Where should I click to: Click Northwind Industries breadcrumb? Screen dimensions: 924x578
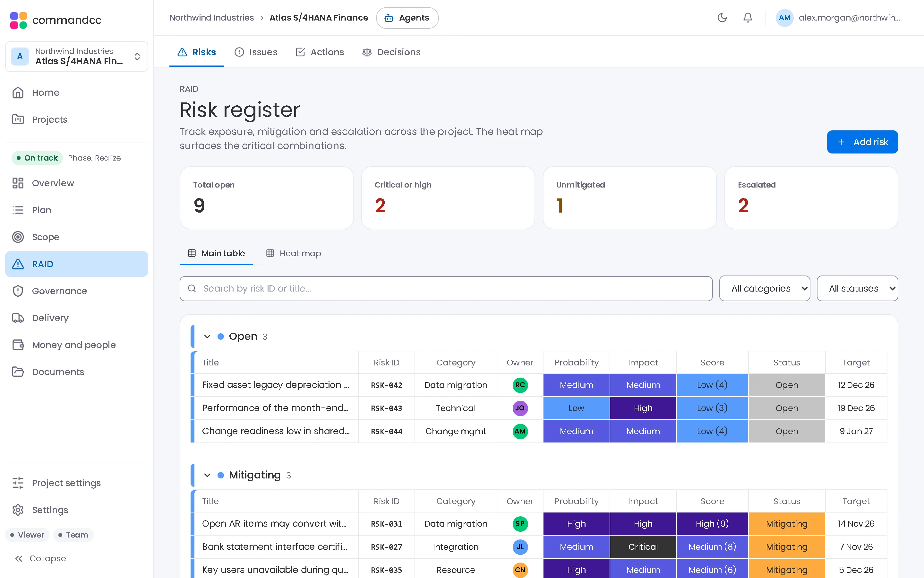211,18
